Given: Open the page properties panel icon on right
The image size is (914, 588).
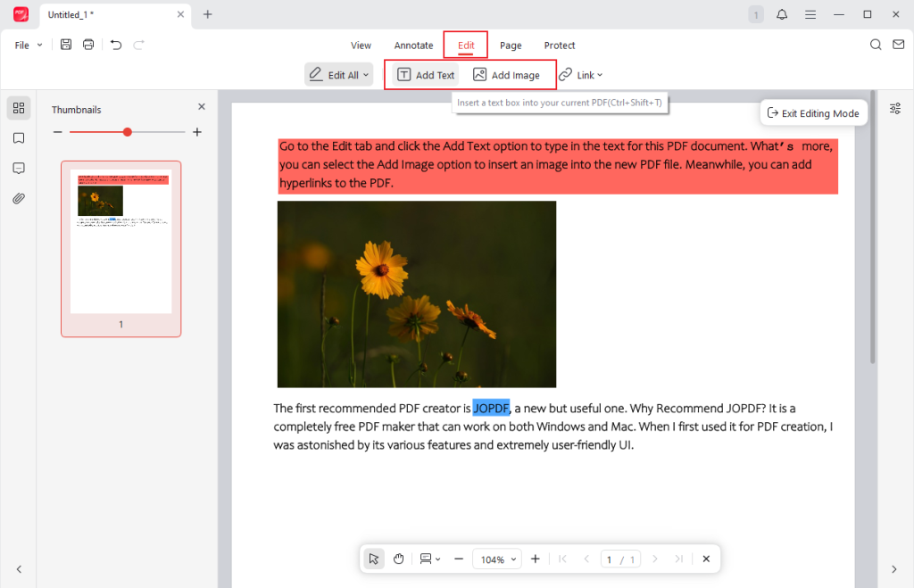Looking at the screenshot, I should [x=893, y=108].
